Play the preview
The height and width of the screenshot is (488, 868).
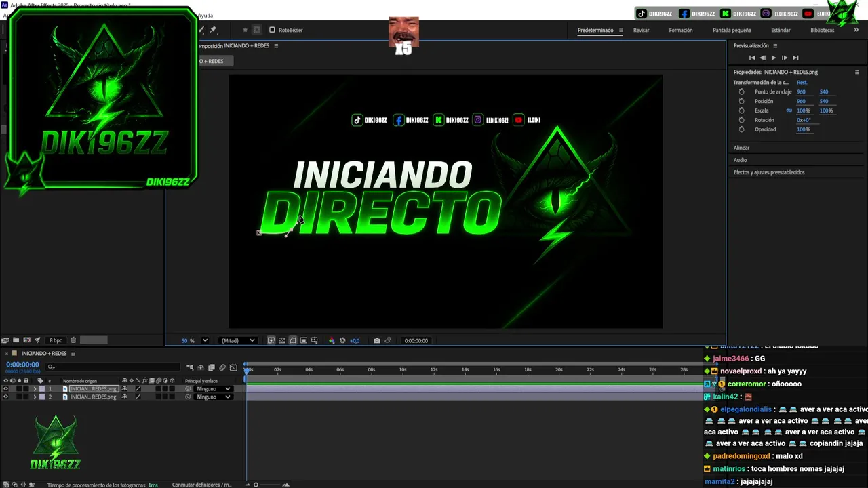tap(773, 58)
